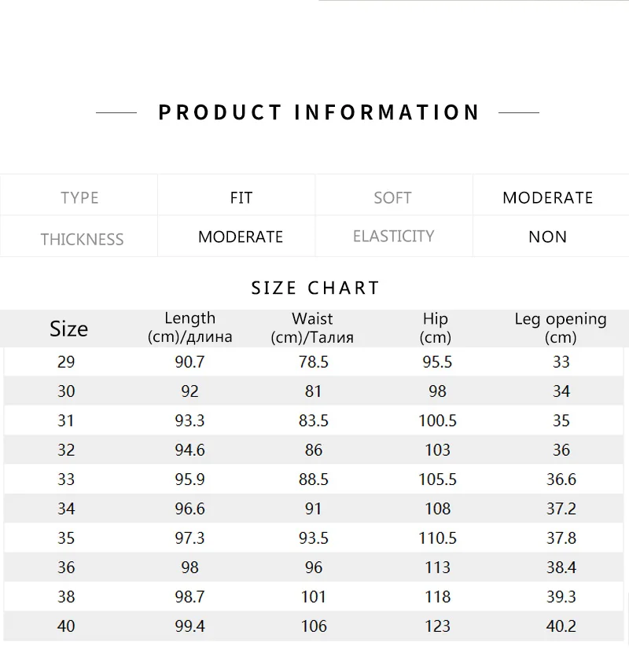
Task: Click the Waist (cm) column header
Action: (x=312, y=329)
